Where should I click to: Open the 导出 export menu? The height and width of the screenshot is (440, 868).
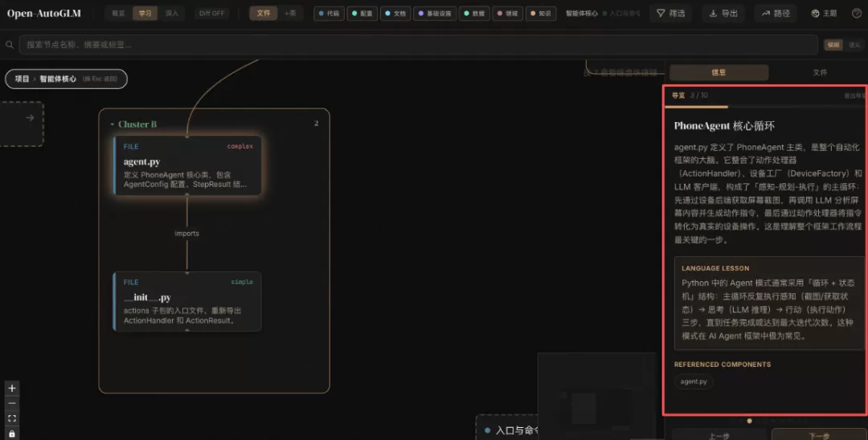(x=723, y=14)
